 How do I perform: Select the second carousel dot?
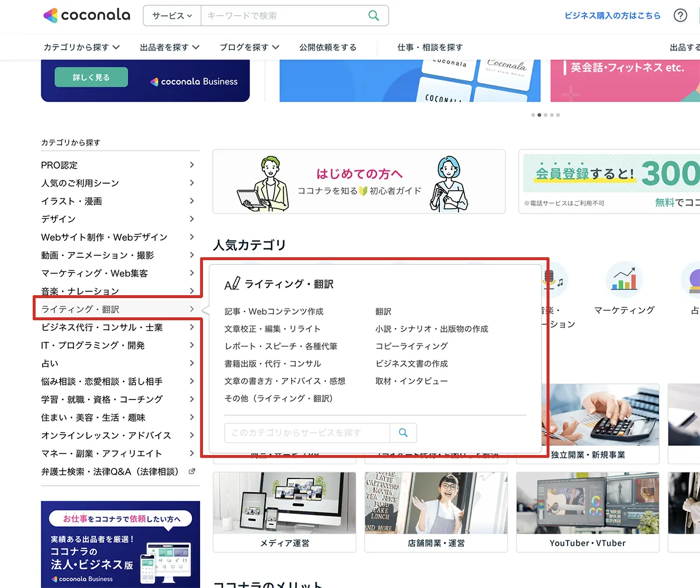[x=539, y=115]
